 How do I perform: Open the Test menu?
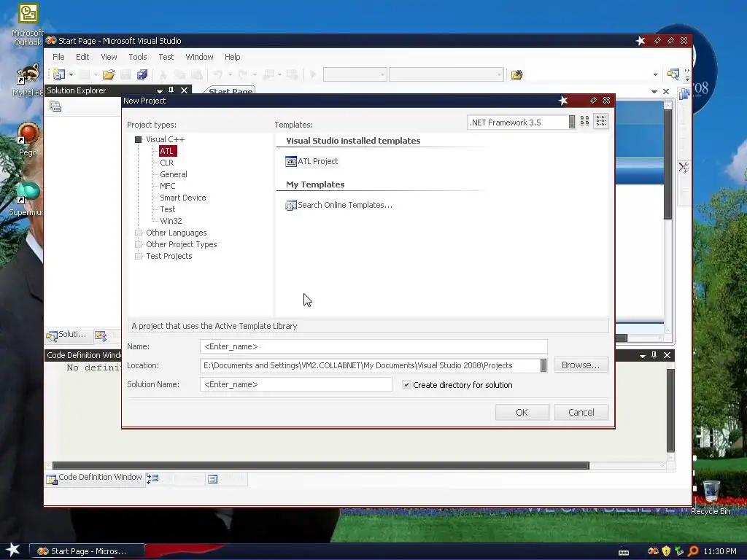pyautogui.click(x=166, y=57)
